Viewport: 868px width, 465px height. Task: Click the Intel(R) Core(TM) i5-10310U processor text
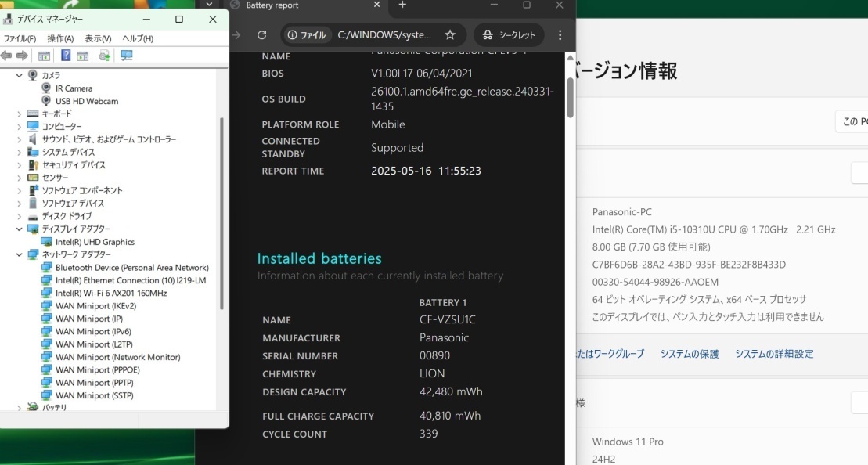(714, 229)
